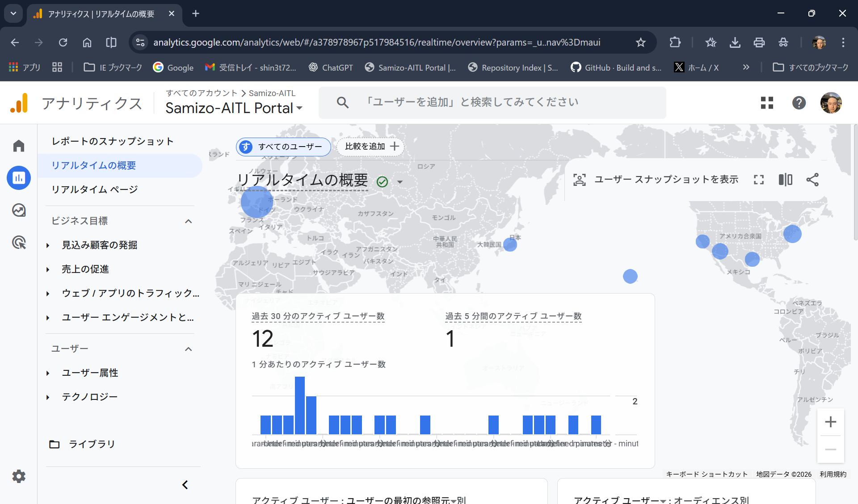Collapse the ビジネス目標 section
The image size is (858, 504).
click(x=188, y=221)
